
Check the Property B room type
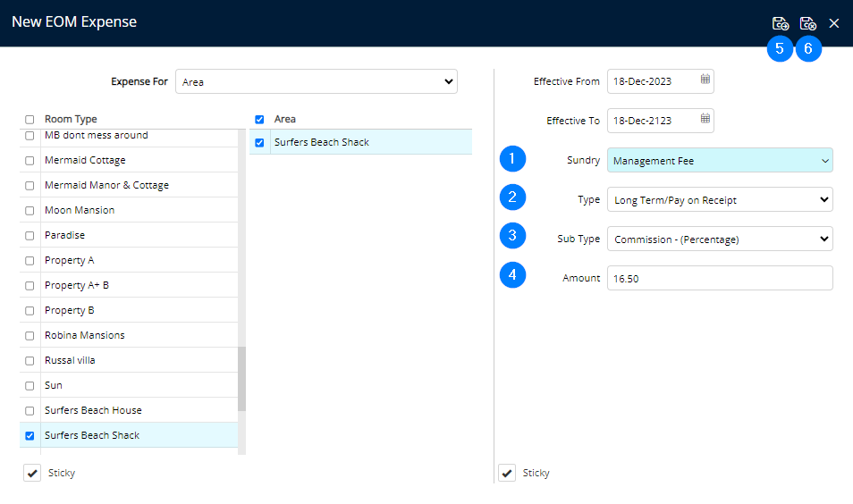coord(30,311)
